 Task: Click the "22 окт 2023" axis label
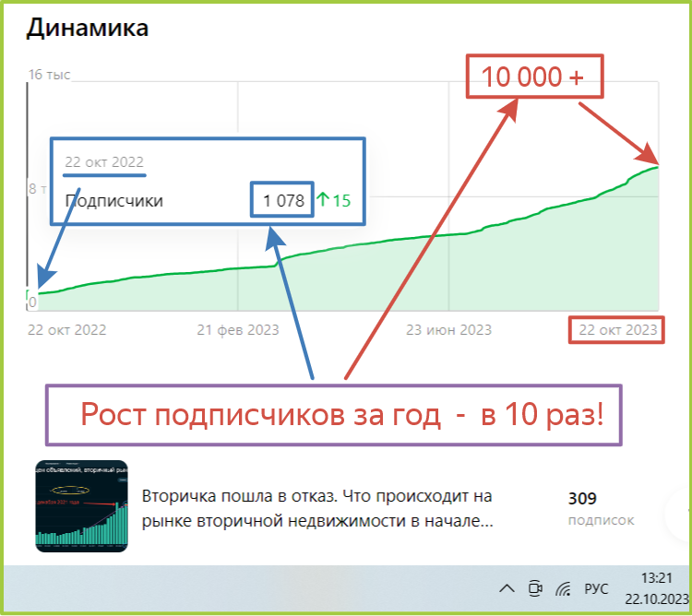coord(618,330)
